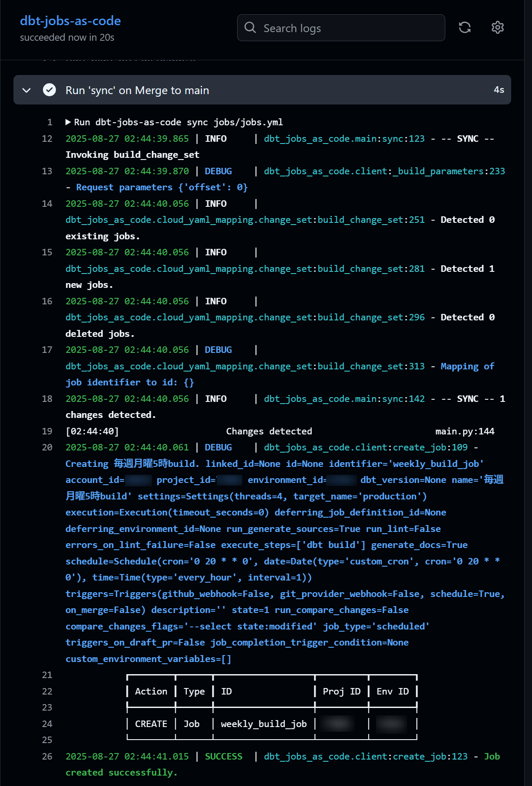Click the "changes detected." log message
532x786 pixels.
(111, 415)
